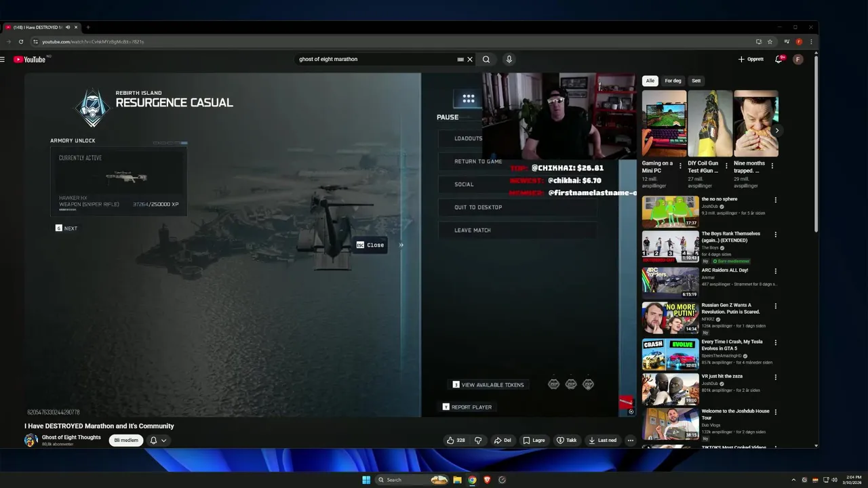
Task: Open the browser profile icon
Action: coord(799,41)
